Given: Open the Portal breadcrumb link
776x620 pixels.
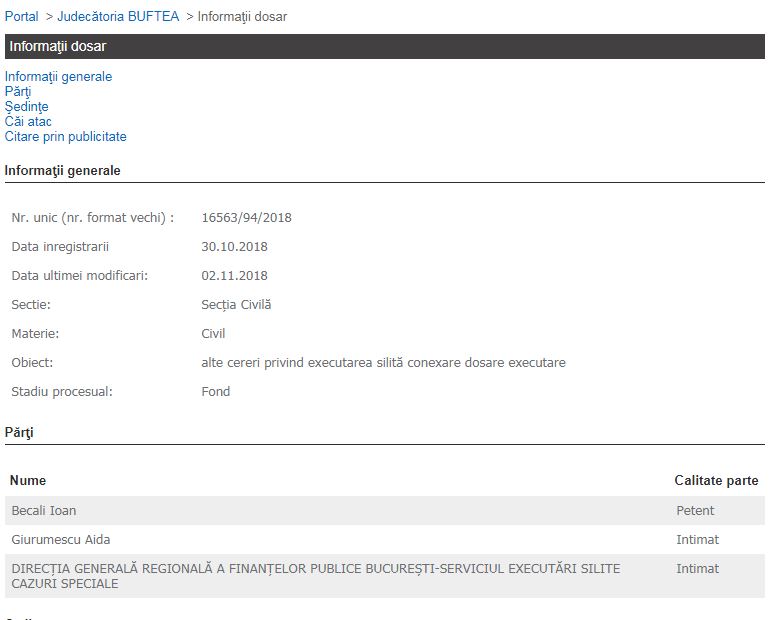Looking at the screenshot, I should tap(22, 17).
